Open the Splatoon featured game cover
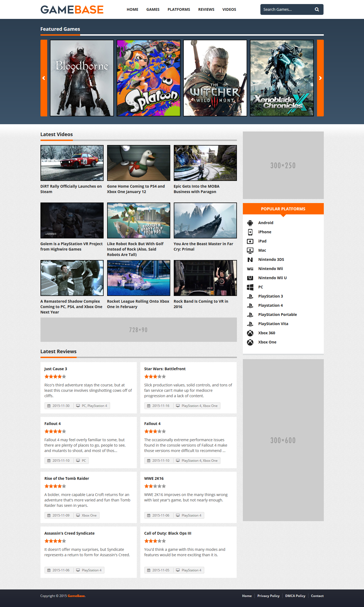This screenshot has width=364, height=607. pos(148,78)
